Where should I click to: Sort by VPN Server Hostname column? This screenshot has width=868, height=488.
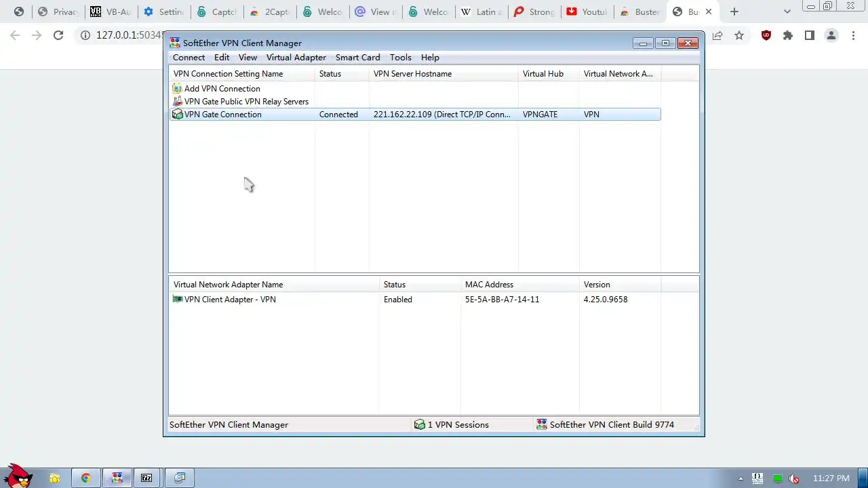click(444, 73)
